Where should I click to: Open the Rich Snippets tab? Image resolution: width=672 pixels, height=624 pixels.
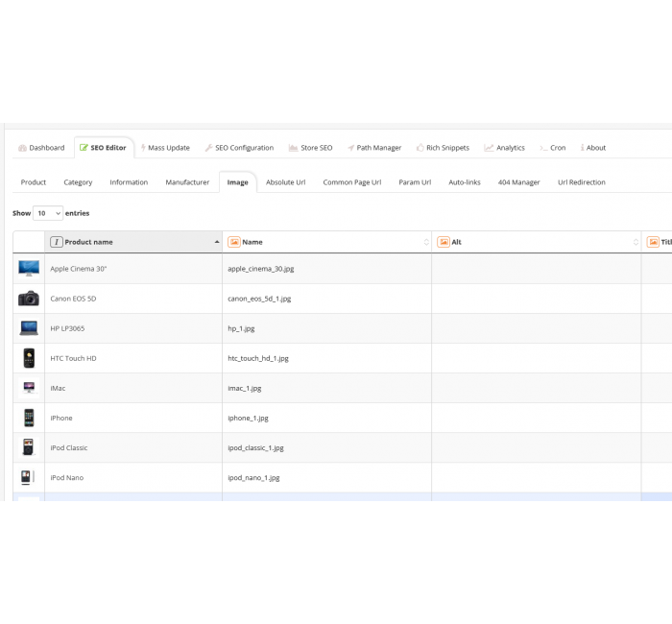pyautogui.click(x=443, y=148)
